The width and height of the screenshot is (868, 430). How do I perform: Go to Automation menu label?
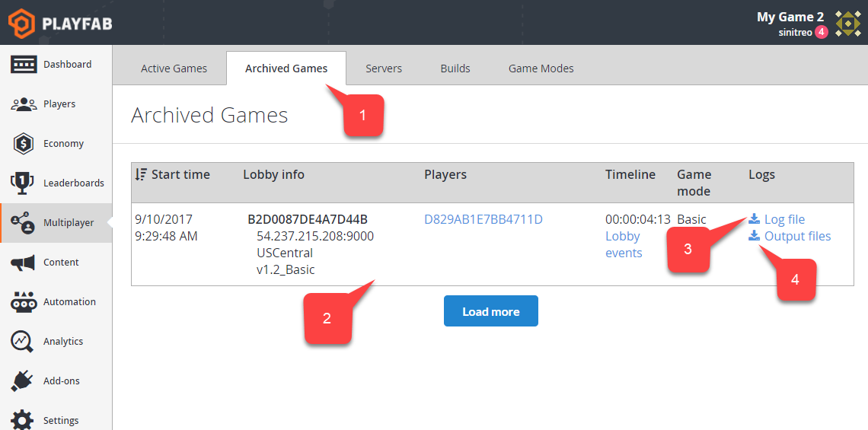pos(70,301)
